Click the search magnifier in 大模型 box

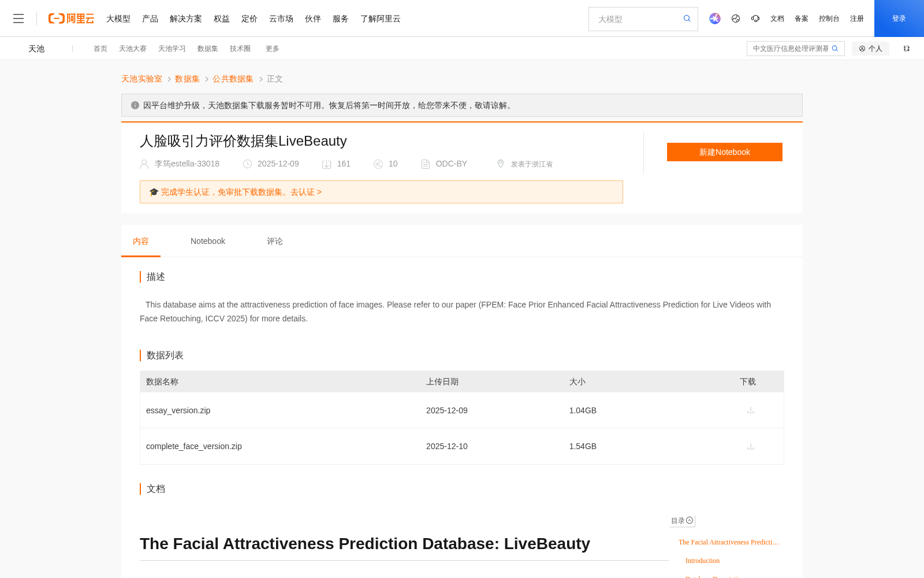pyautogui.click(x=687, y=18)
